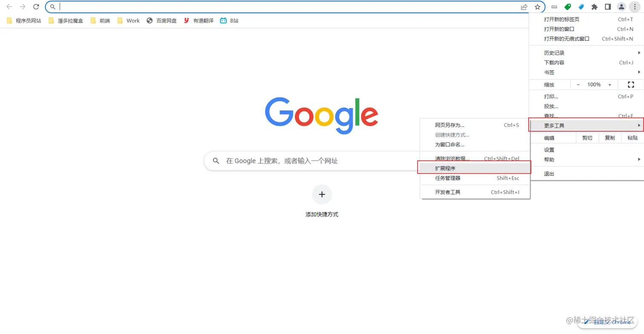Expand the 更多工具 submenu
This screenshot has width=644, height=334.
(586, 125)
